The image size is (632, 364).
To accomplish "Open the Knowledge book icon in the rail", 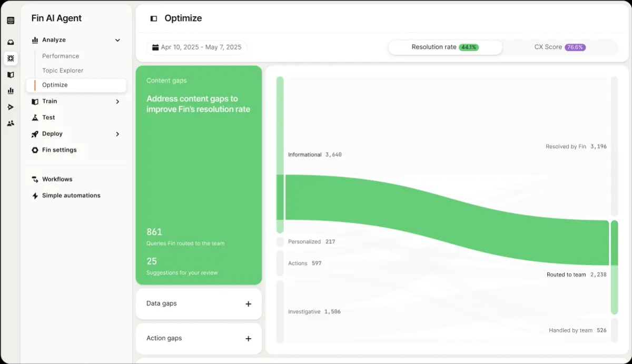I will 11,75.
